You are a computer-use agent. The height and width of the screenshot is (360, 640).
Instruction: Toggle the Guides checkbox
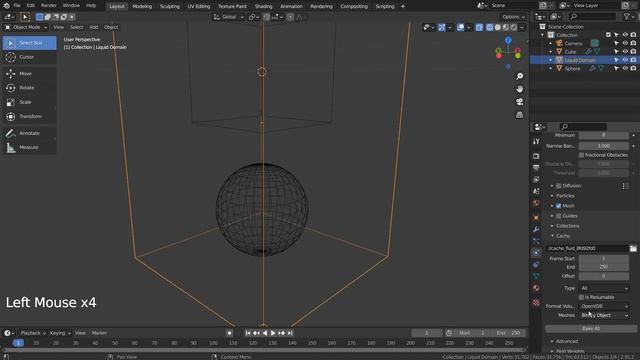click(x=558, y=216)
